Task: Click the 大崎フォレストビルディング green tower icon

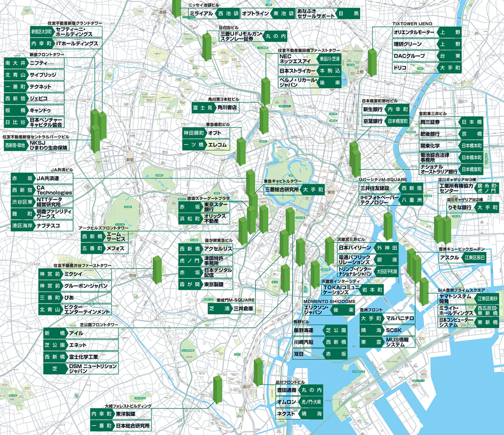Action: pos(218,389)
